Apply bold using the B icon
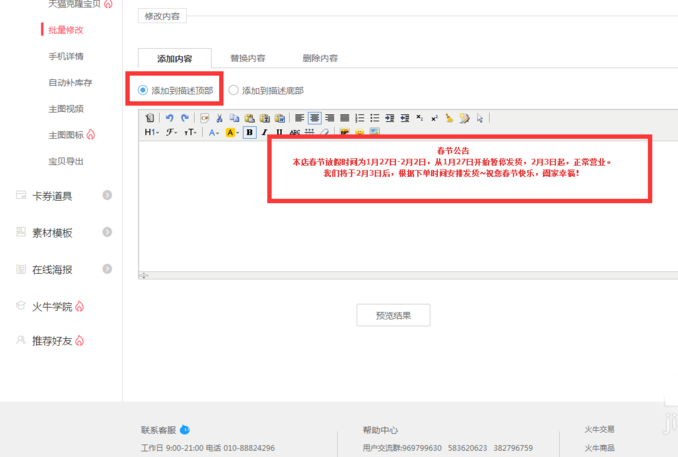The width and height of the screenshot is (678, 457). (x=250, y=132)
